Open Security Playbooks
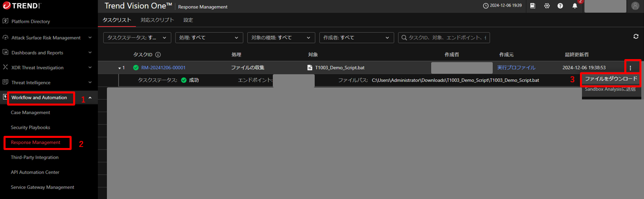The image size is (644, 199). tap(31, 127)
